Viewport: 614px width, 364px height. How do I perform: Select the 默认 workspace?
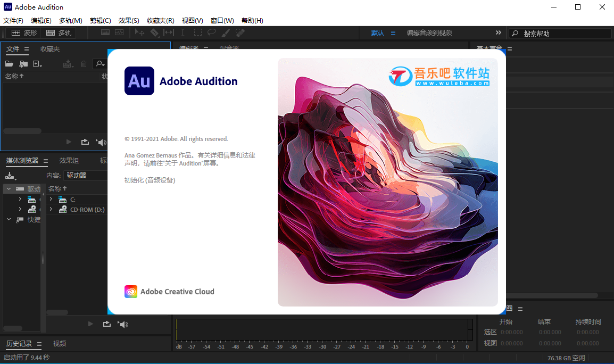point(377,33)
